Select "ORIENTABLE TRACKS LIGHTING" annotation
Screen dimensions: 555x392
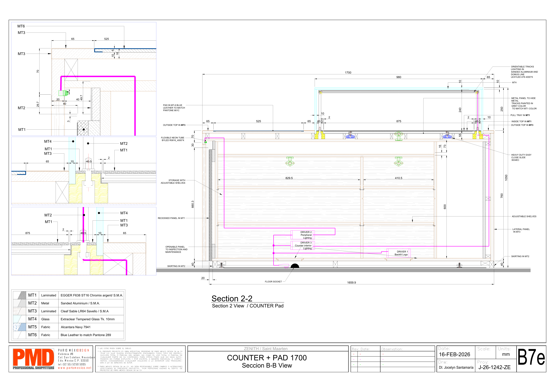(524, 72)
